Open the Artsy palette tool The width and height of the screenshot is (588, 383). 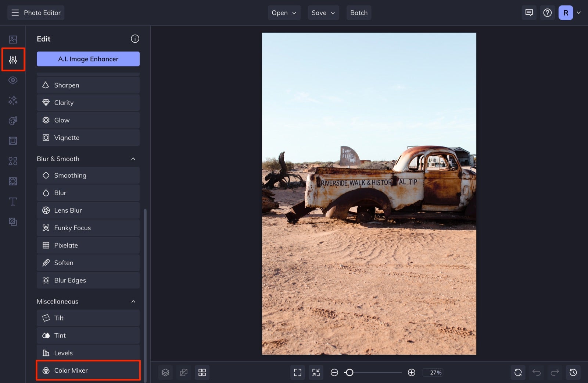tap(13, 120)
